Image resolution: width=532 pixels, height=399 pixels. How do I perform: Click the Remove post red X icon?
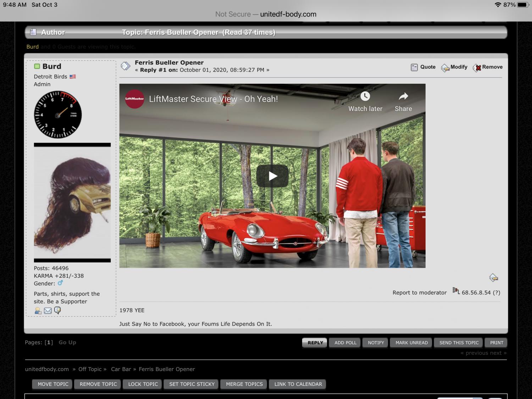[x=477, y=67]
